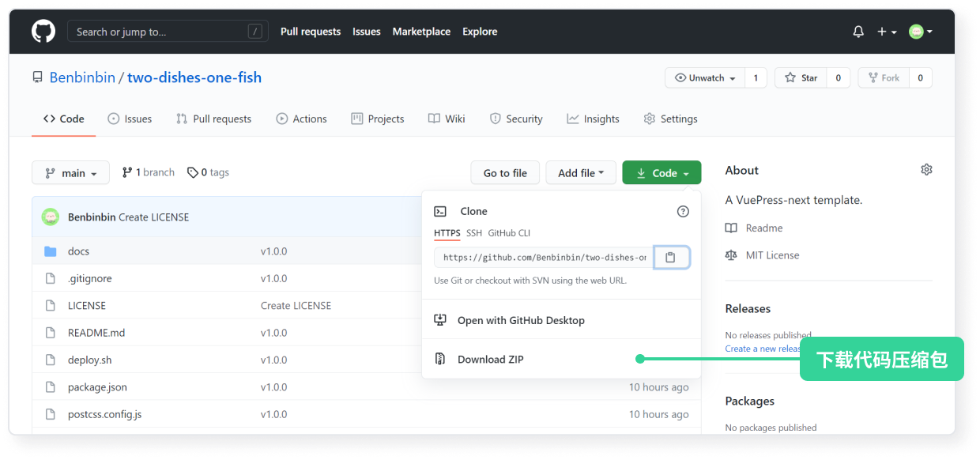Open the Releases heading

pos(748,309)
